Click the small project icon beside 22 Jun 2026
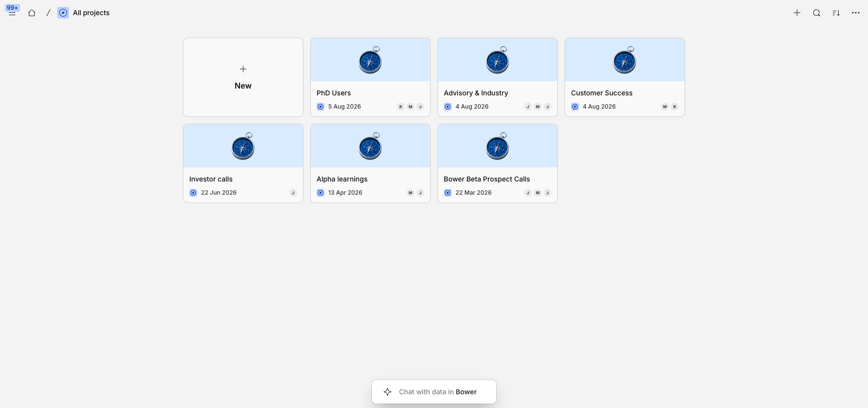 193,193
